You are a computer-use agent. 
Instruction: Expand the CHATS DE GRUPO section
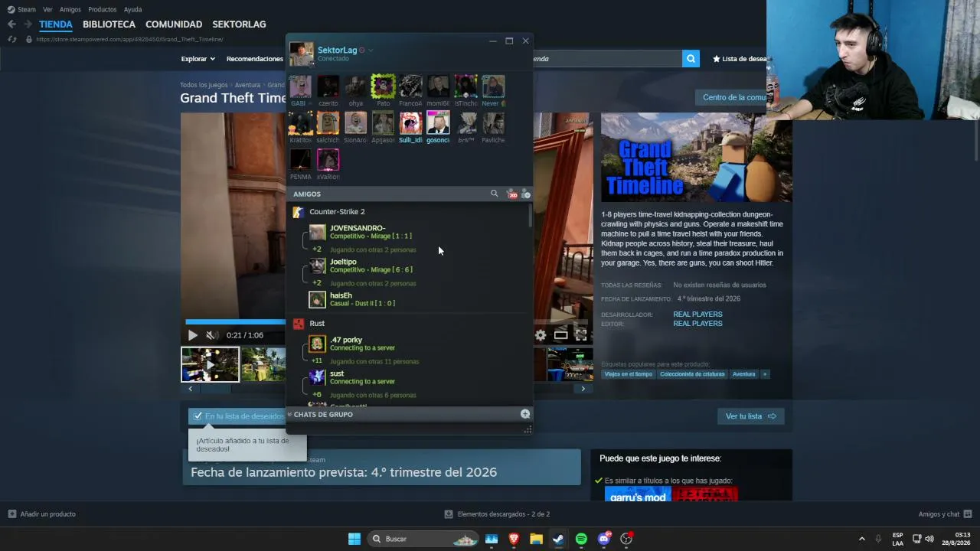323,415
